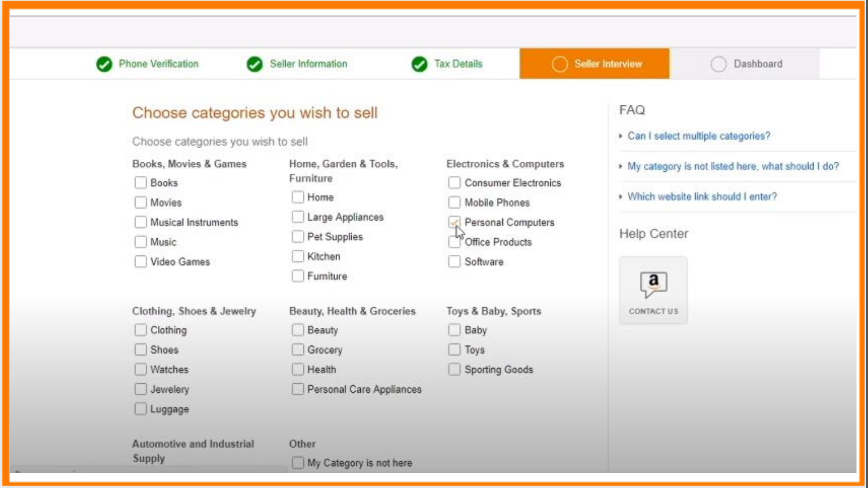Click the Dashboard step circle icon

click(718, 64)
